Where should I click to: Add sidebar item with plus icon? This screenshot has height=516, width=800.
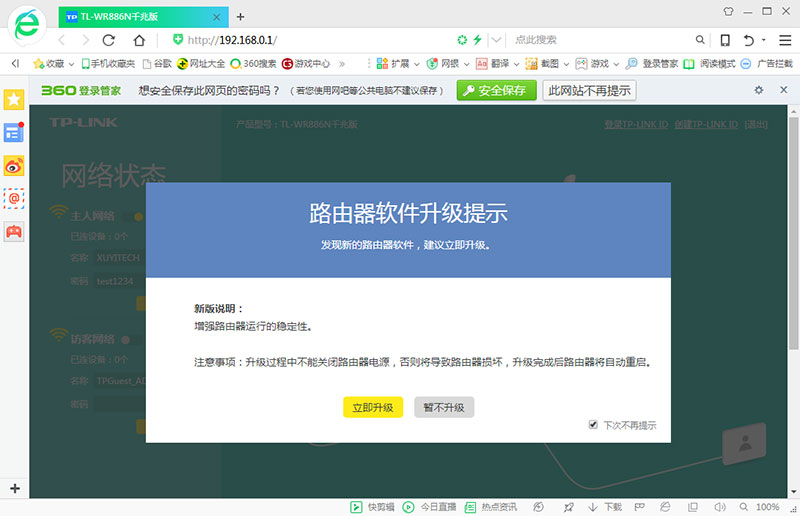point(15,488)
